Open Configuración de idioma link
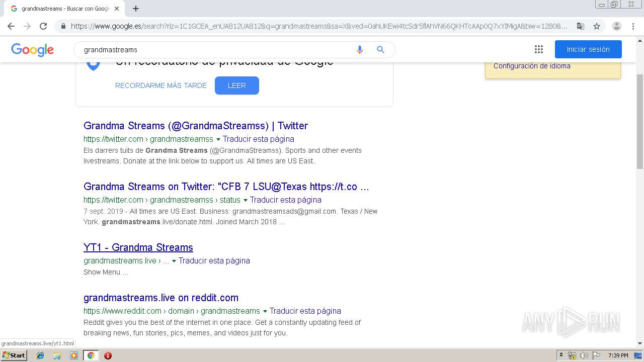Viewport: 644px width, 362px height. (x=532, y=66)
